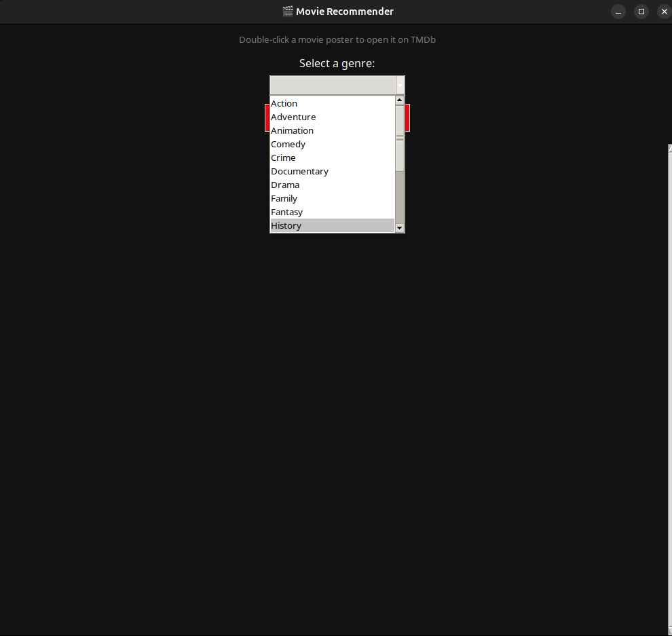Choose the Crime genre entry
The image size is (672, 636).
coord(332,157)
